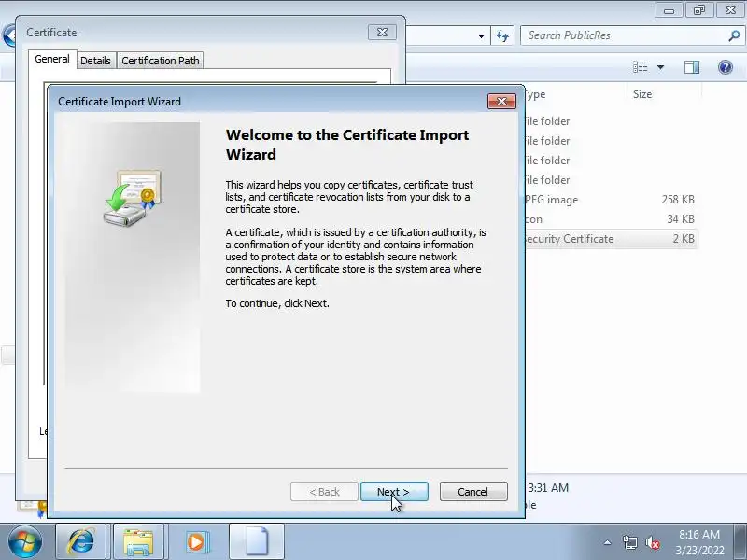Select the Security Certificate file row
This screenshot has width=747, height=560.
[611, 239]
